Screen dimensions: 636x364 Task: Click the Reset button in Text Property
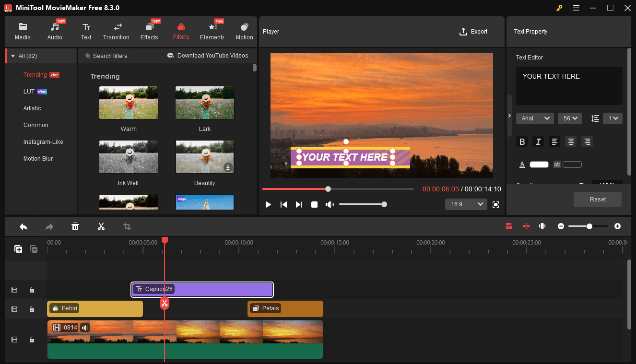(x=597, y=200)
